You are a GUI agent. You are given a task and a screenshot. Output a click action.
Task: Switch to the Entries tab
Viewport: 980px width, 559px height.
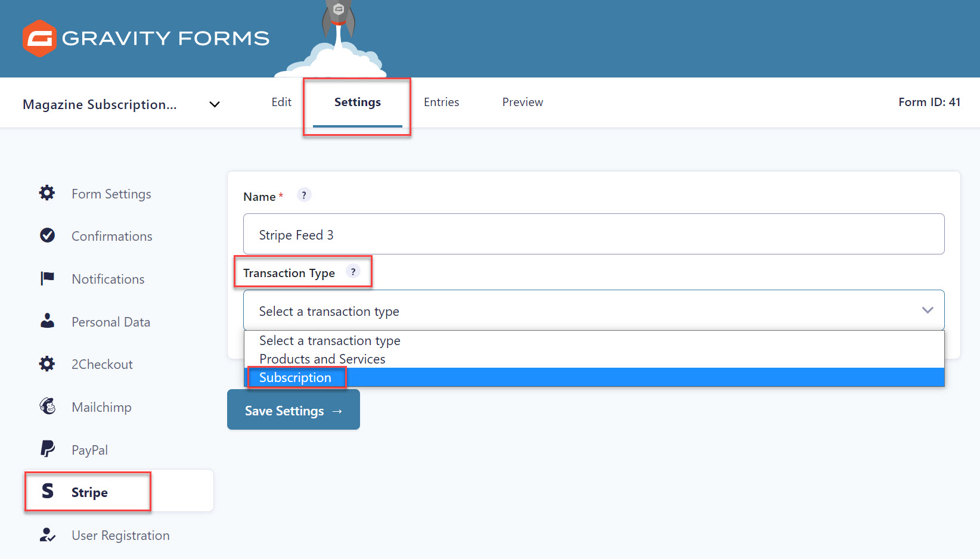click(x=441, y=102)
